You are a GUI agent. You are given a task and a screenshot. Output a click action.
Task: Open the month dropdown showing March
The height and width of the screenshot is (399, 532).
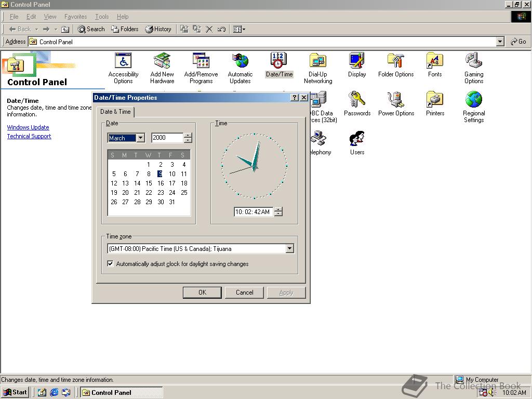(141, 138)
